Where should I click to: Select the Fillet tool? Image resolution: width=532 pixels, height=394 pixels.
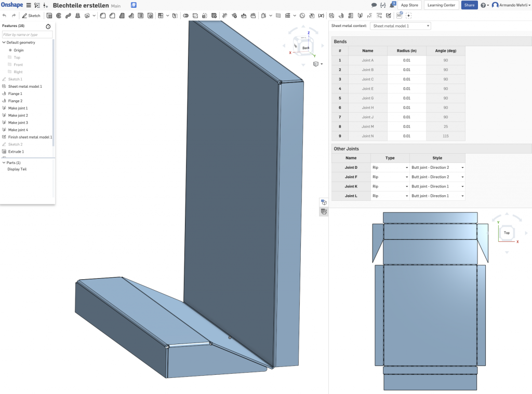tap(103, 16)
